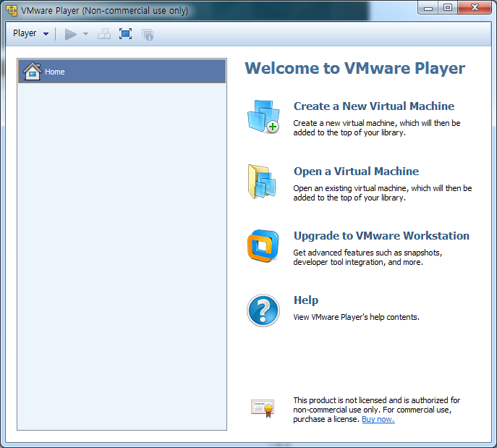Viewport: 497px width, 448px height.
Task: Open the Help heading link
Action: tap(306, 300)
